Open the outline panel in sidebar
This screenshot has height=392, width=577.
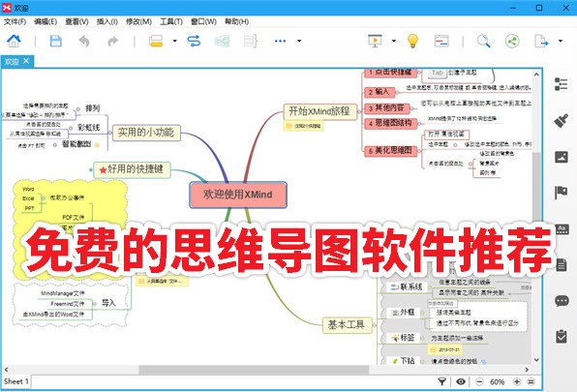(x=562, y=84)
